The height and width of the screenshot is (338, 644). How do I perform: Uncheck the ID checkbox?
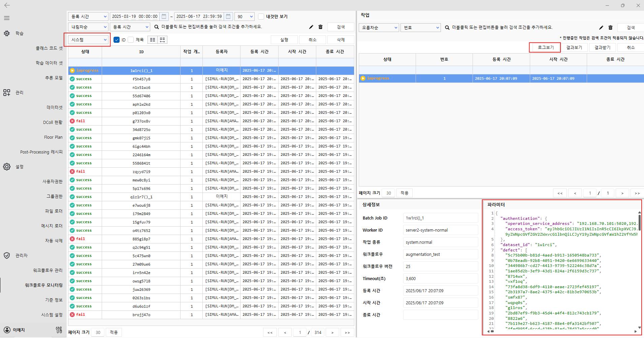coord(117,40)
